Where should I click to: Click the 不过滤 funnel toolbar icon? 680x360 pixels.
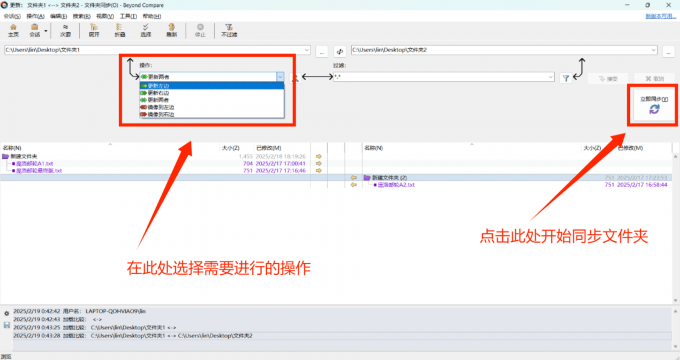point(229,30)
